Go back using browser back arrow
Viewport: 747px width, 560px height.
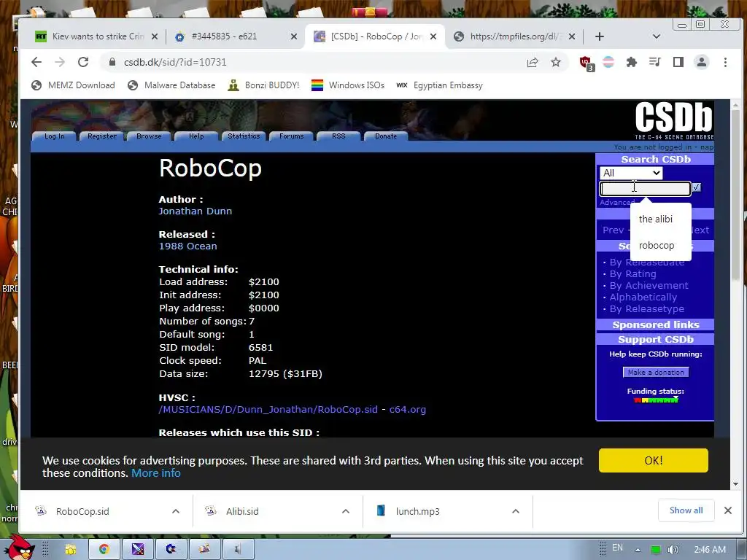coord(36,62)
